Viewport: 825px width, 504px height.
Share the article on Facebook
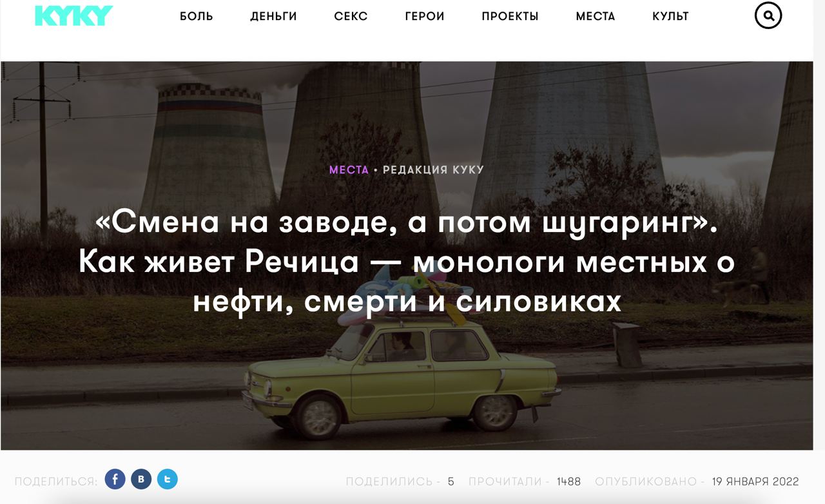[115, 479]
